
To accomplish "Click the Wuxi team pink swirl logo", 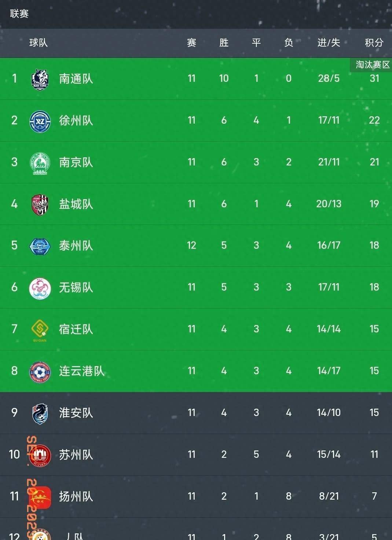I will pos(40,288).
